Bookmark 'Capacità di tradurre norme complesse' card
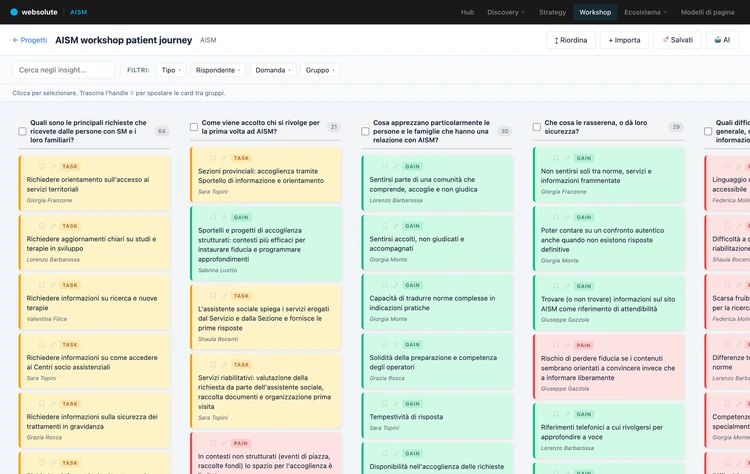 385,285
